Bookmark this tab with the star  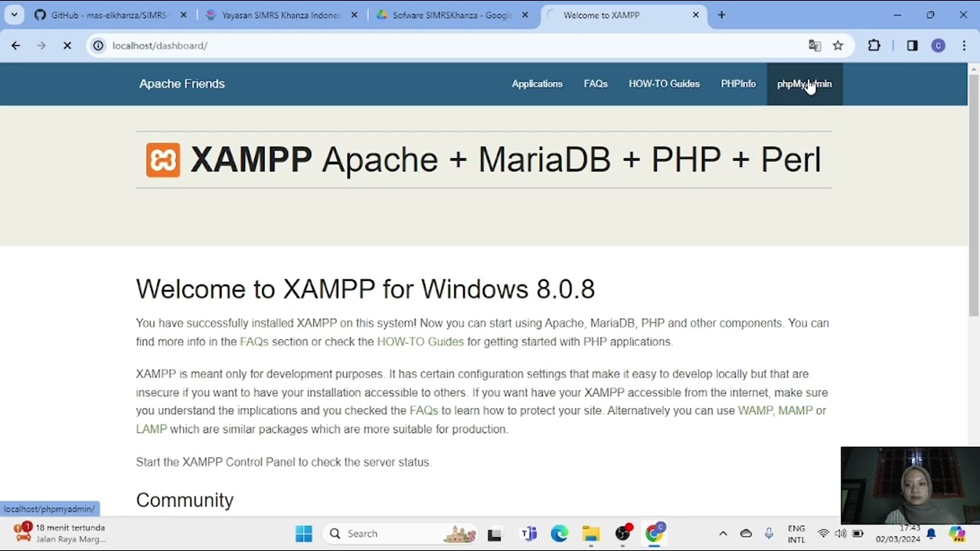(x=838, y=46)
